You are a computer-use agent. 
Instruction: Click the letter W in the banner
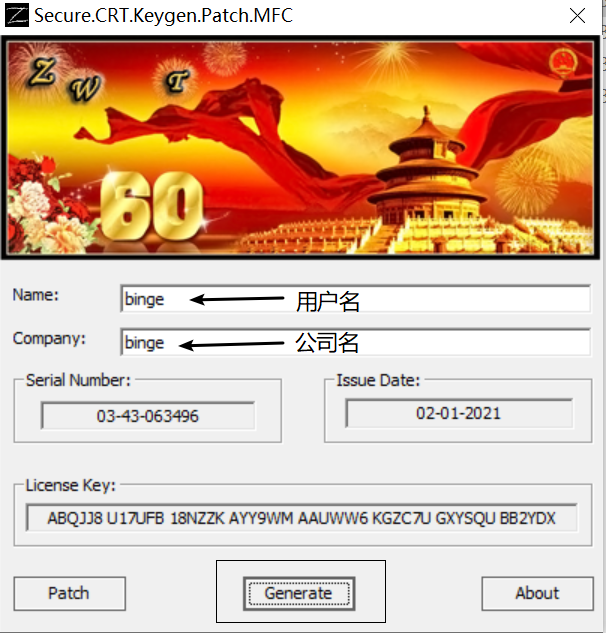pos(89,89)
